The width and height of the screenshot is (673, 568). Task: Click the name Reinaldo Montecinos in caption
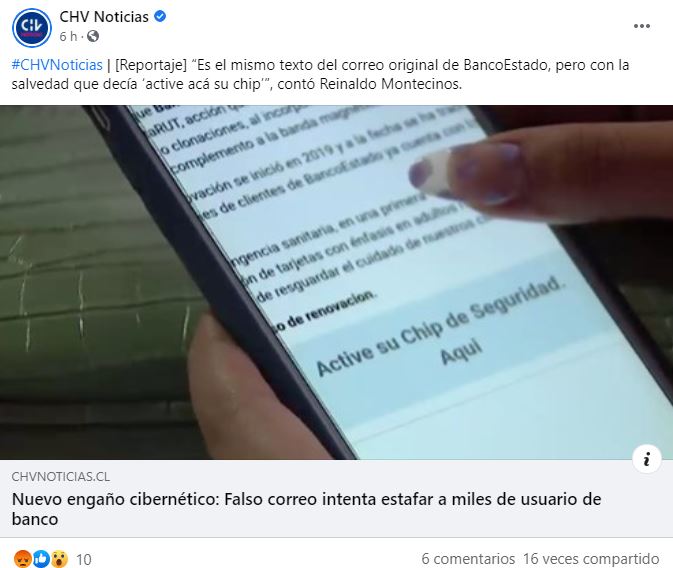coord(391,84)
